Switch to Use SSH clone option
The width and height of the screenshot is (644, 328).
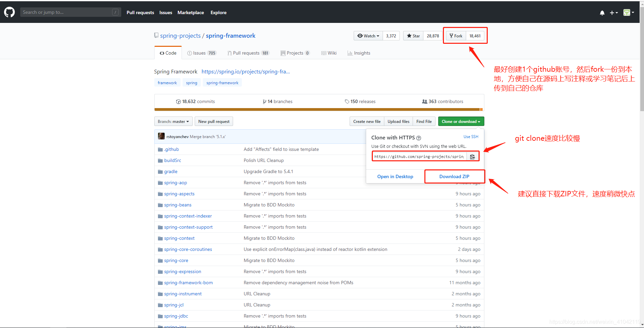[471, 137]
